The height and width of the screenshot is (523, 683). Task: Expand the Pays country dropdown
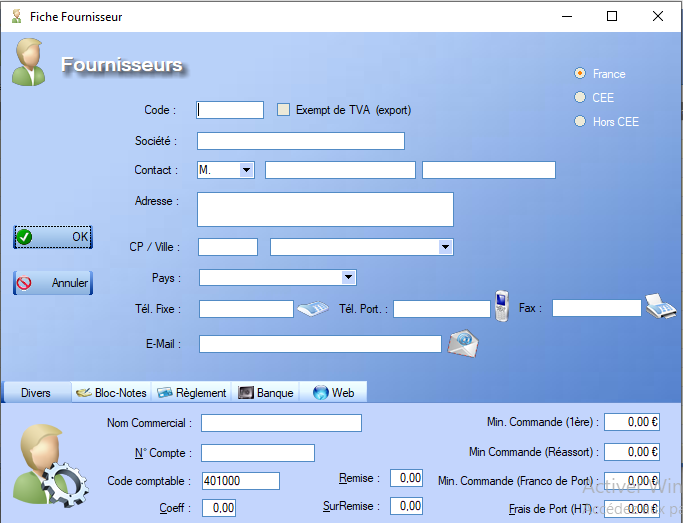click(x=348, y=277)
